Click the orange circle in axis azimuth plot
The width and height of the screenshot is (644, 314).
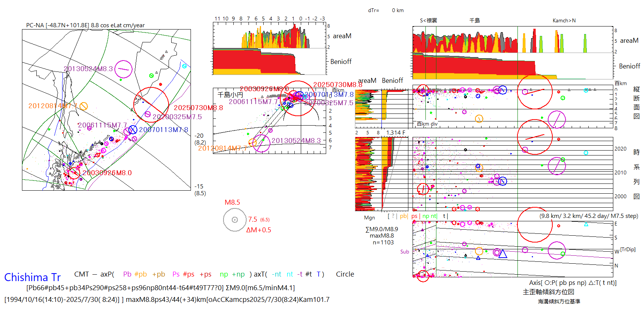click(479, 251)
